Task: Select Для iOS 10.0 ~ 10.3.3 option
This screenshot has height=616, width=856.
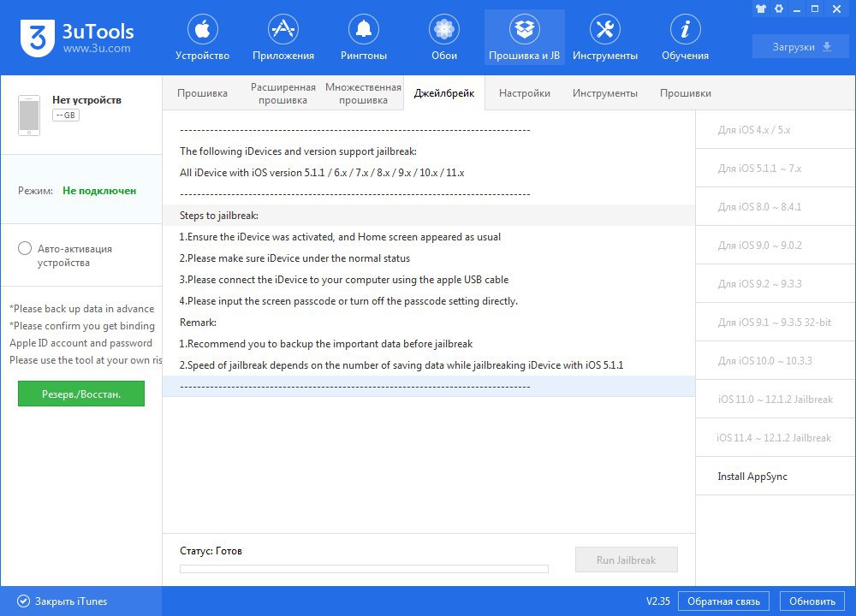Action: 776,361
